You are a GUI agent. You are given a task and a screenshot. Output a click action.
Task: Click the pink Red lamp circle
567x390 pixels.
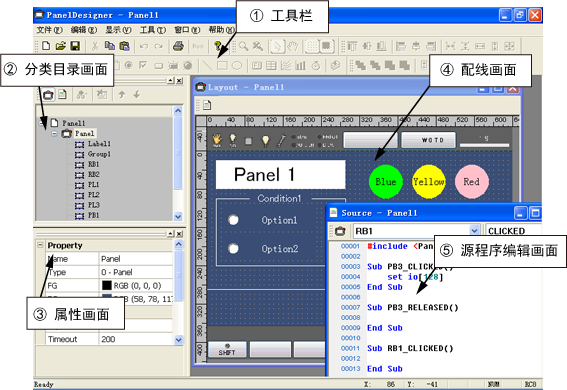pos(472,181)
